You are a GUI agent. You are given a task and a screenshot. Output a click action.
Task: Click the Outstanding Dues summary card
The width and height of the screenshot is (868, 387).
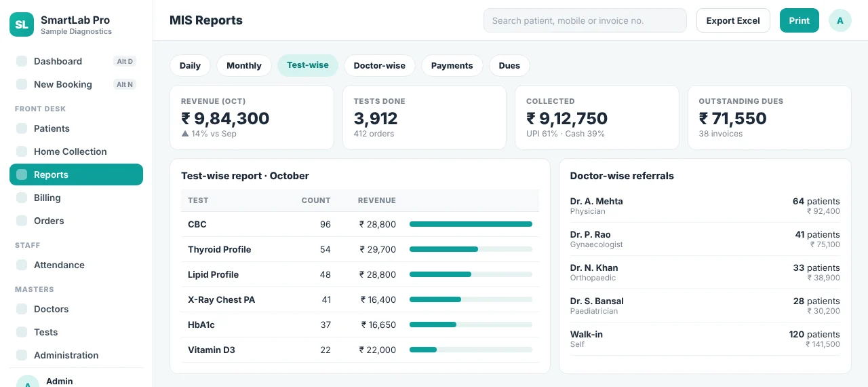770,117
